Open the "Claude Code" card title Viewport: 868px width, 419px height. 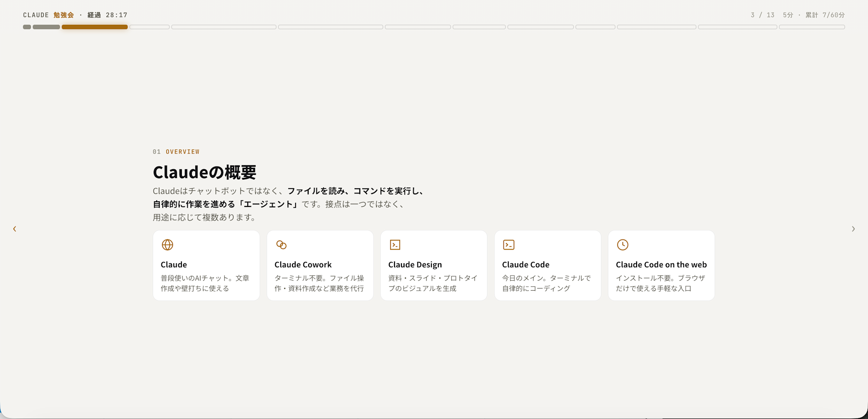click(x=526, y=265)
